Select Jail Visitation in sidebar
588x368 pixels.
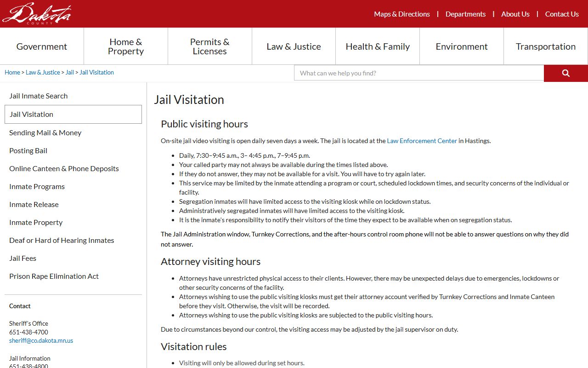point(73,114)
